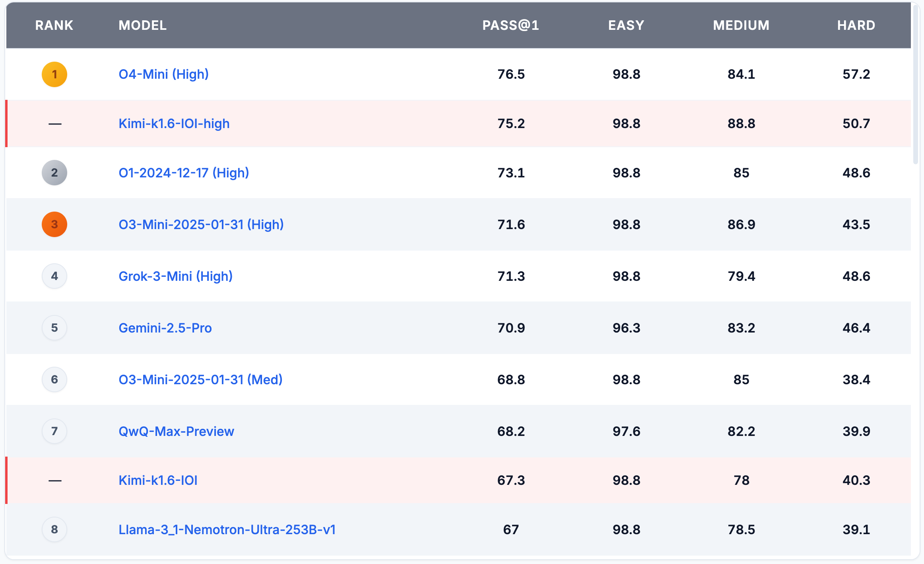
Task: Click the rank 6 circle badge
Action: point(54,379)
